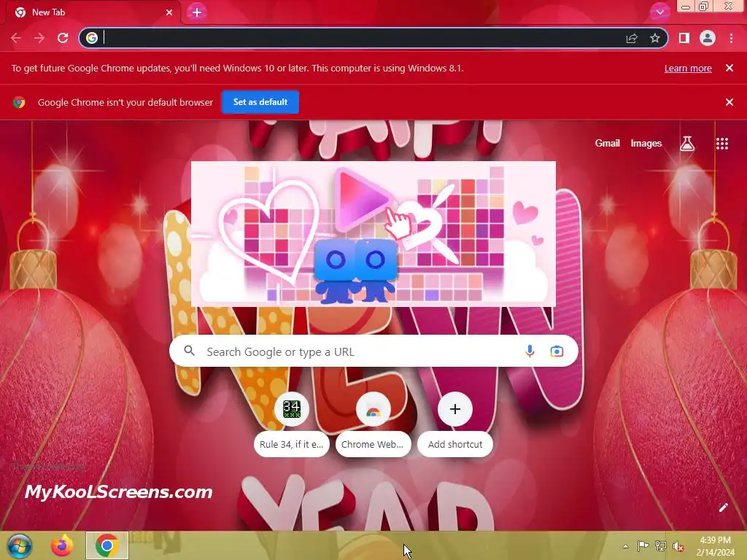Select the New Tab tab
The width and height of the screenshot is (747, 560).
click(93, 12)
